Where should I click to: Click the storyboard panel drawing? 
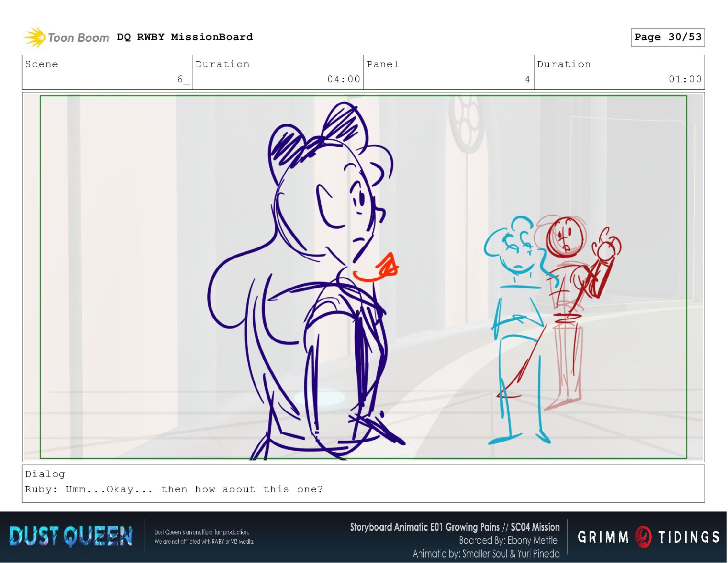(x=363, y=277)
